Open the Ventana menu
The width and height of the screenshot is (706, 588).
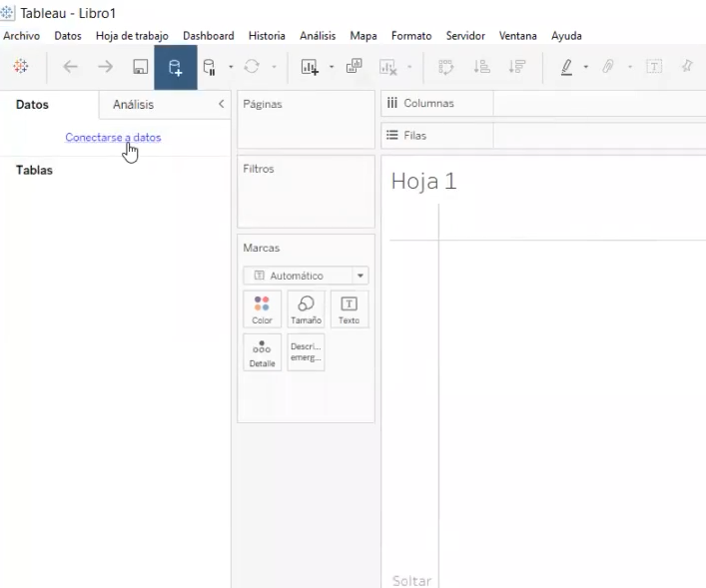pyautogui.click(x=518, y=36)
